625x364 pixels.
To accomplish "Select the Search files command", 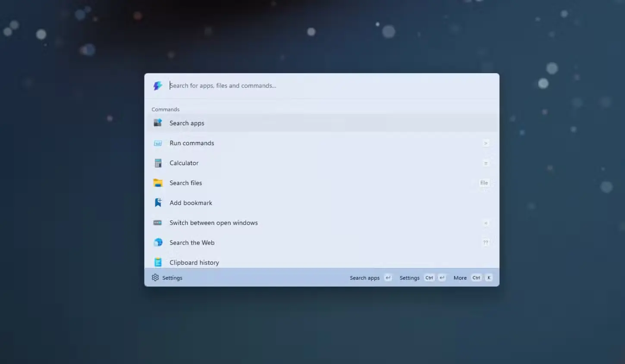I will pos(322,183).
